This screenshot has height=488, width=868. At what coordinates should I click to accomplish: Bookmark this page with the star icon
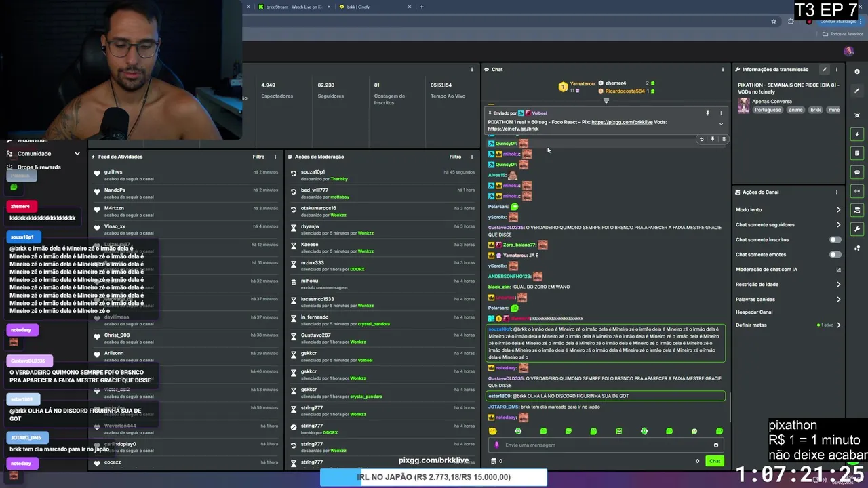pyautogui.click(x=774, y=22)
